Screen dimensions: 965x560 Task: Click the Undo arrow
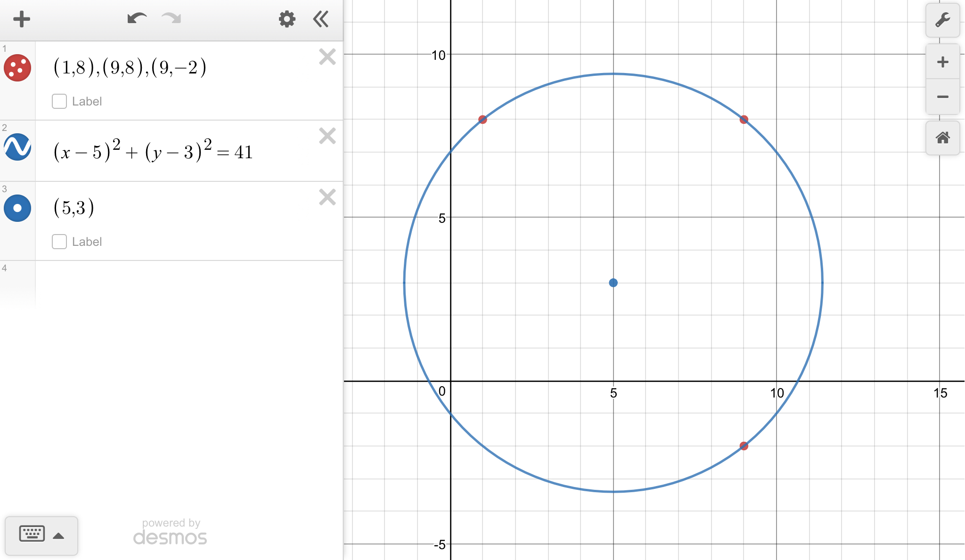click(x=137, y=19)
